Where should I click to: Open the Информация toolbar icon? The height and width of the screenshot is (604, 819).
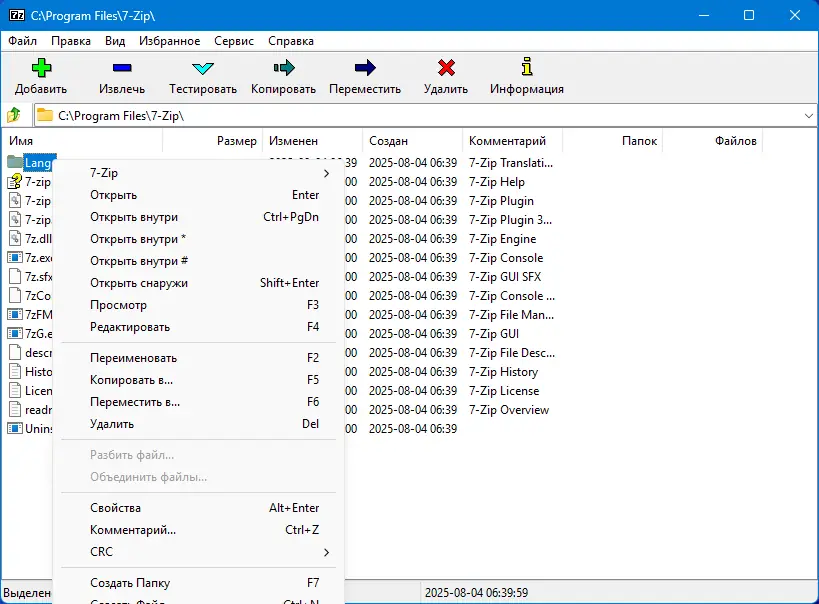point(527,67)
